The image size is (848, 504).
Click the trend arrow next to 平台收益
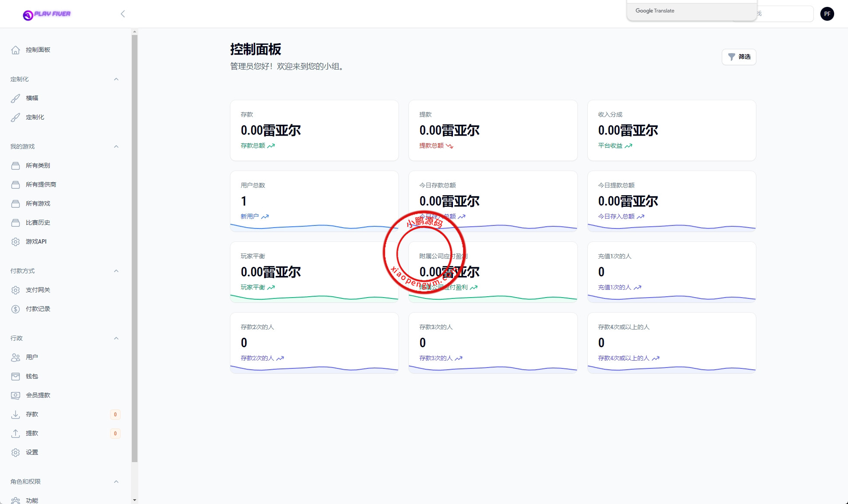[628, 146]
